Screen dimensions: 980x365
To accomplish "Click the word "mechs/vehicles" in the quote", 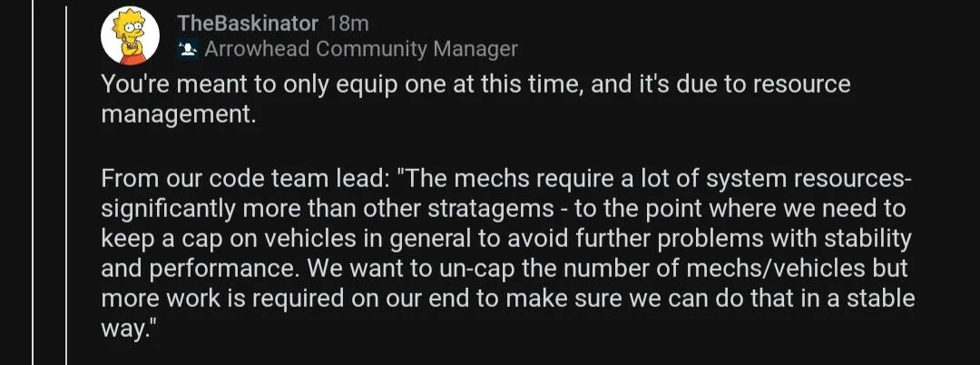I will point(776,270).
